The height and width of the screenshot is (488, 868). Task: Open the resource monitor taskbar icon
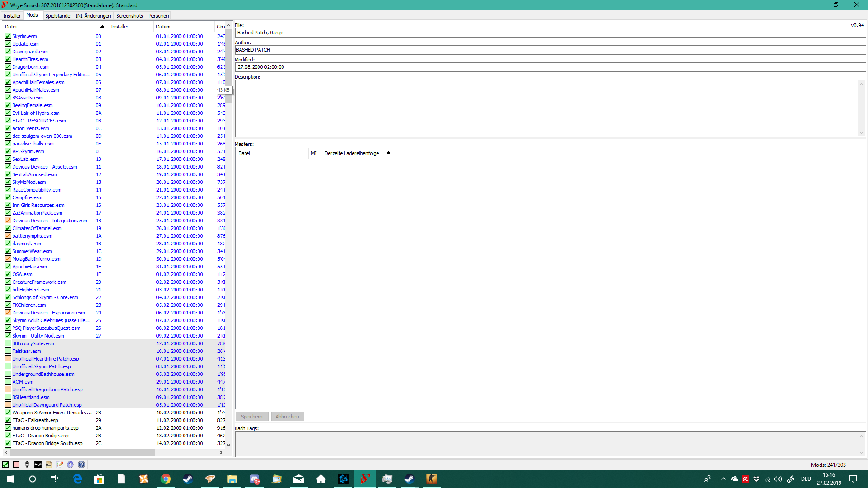coord(387,479)
